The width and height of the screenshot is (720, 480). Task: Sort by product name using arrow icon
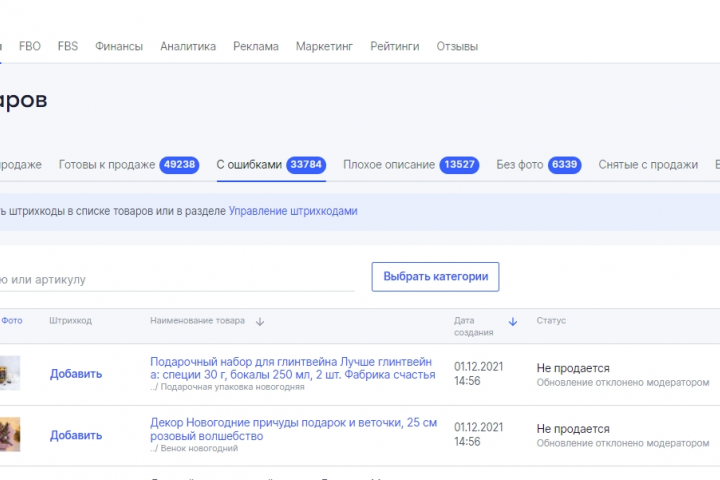coord(260,322)
